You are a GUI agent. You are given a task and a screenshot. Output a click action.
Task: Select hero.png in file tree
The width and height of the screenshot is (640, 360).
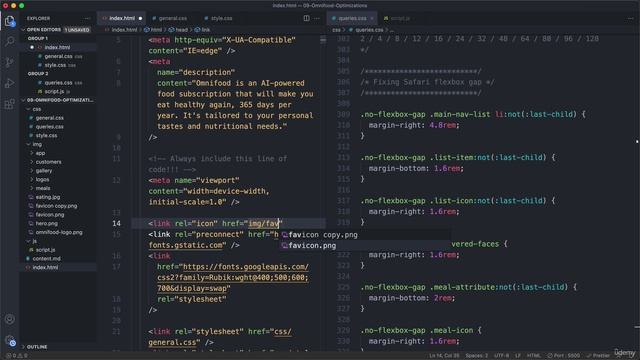coord(46,223)
